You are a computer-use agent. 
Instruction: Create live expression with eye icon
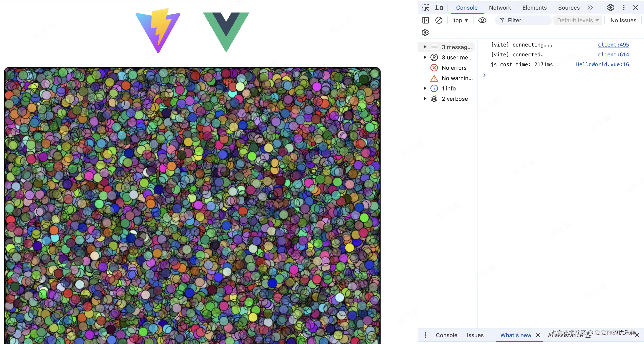point(482,20)
